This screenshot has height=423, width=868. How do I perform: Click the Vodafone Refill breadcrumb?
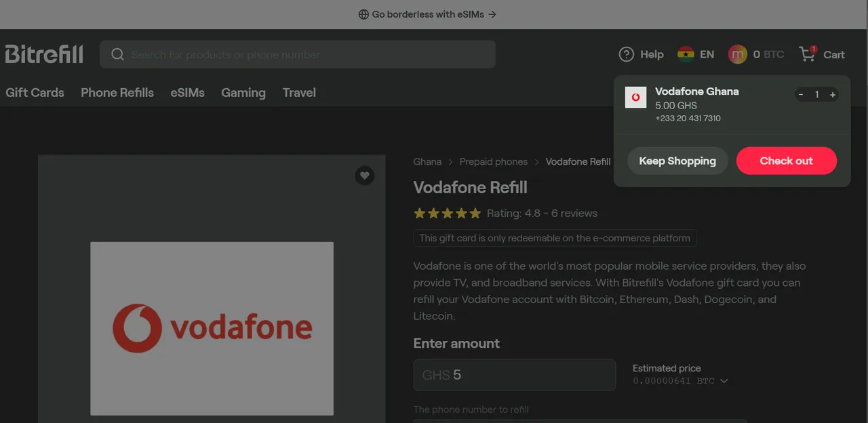tap(578, 161)
